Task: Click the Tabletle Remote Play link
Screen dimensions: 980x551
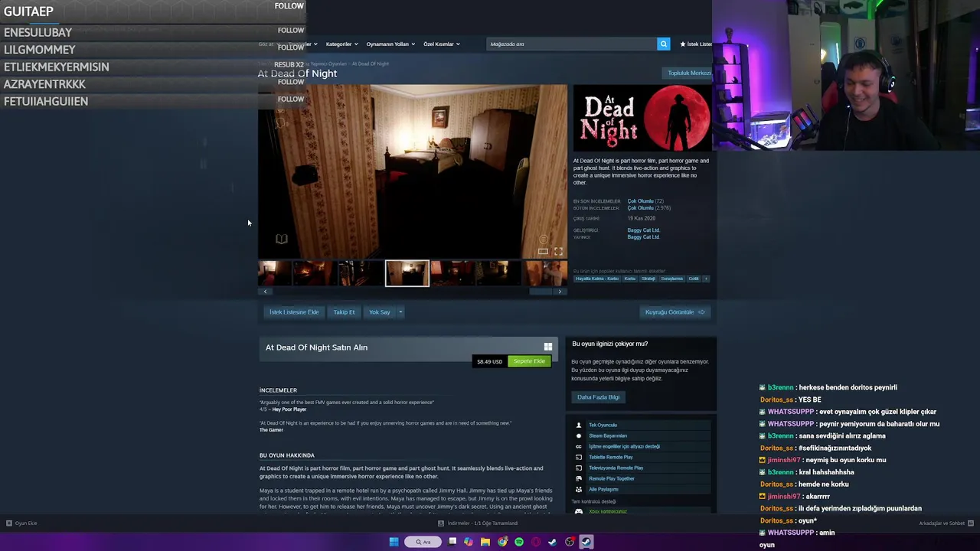Action: point(610,457)
